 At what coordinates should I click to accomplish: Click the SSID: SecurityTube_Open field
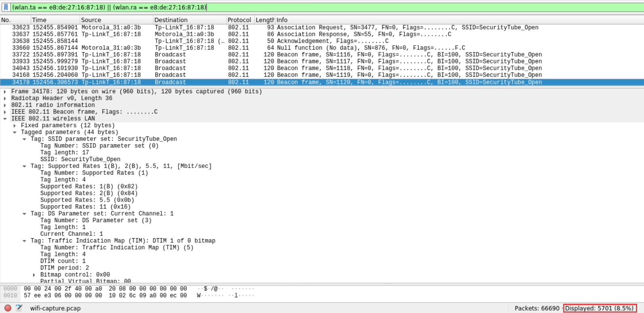(80, 160)
